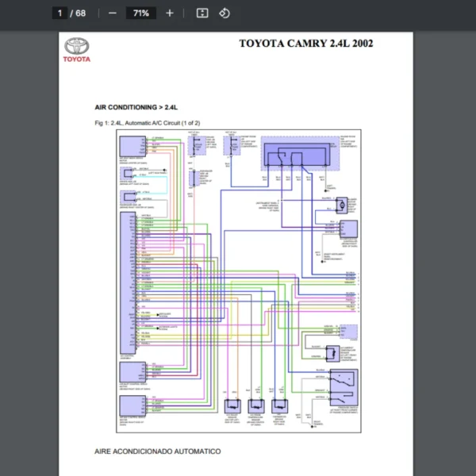
Task: Select the 71% zoom level field
Action: [x=140, y=13]
